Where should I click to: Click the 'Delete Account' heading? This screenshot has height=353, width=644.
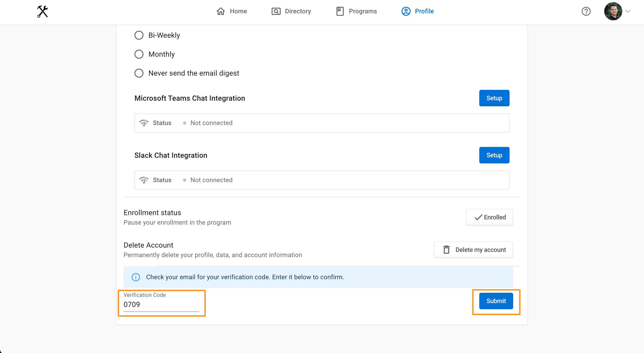(148, 245)
